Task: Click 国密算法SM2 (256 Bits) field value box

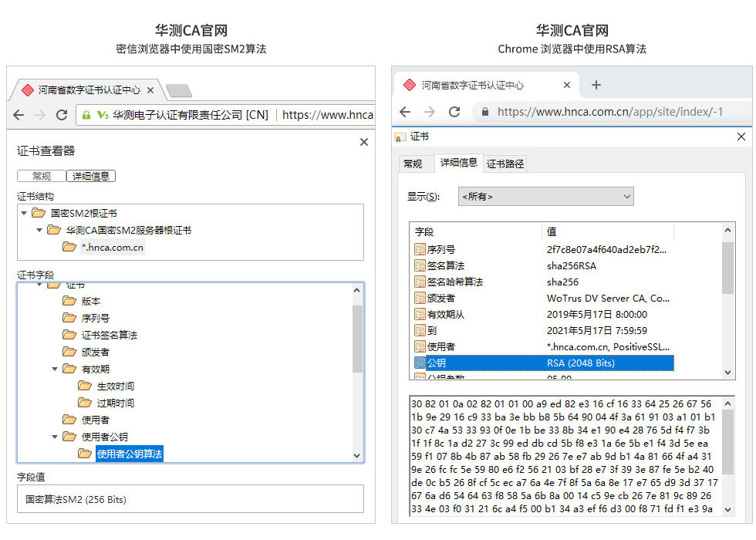Action: click(191, 499)
